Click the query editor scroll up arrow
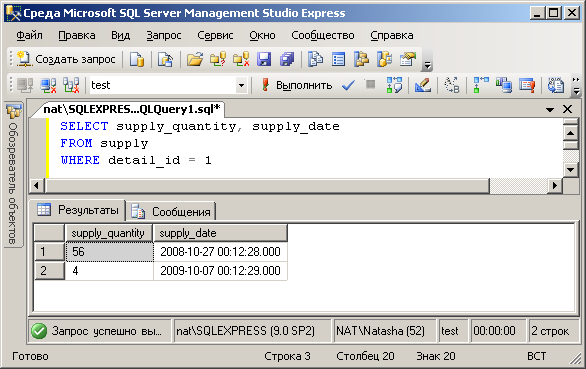The width and height of the screenshot is (586, 369). pyautogui.click(x=571, y=133)
